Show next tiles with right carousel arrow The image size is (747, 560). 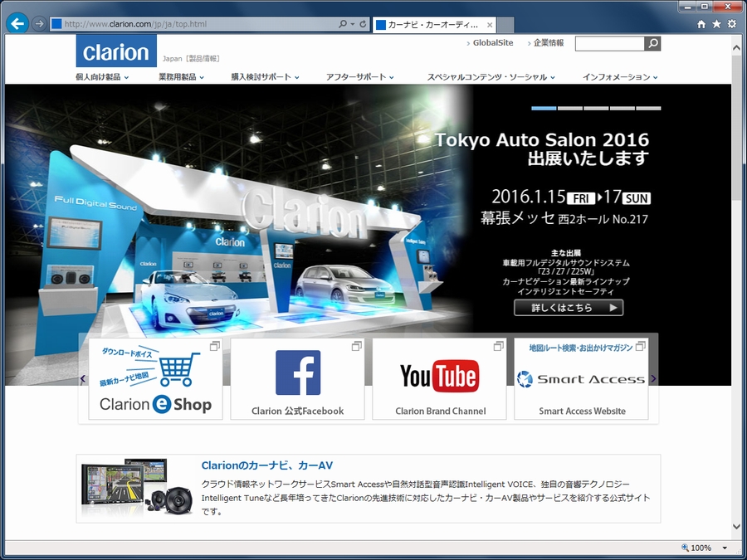[653, 378]
